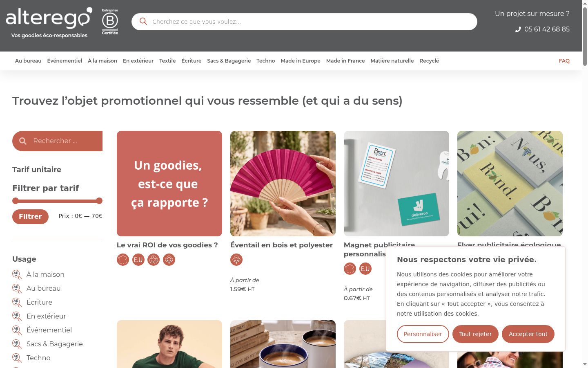Click the icon beside Sacs & Bagagerie

click(17, 344)
